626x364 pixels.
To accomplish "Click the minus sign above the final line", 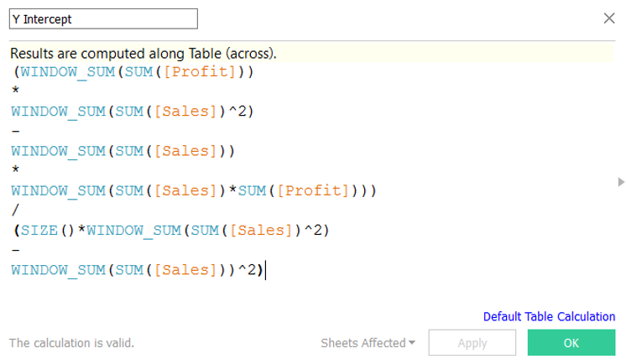I will 14,250.
